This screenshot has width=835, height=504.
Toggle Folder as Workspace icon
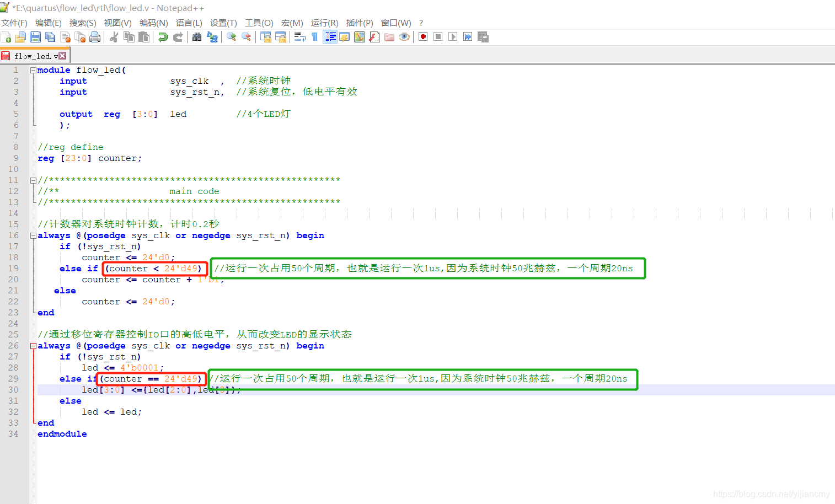(389, 37)
